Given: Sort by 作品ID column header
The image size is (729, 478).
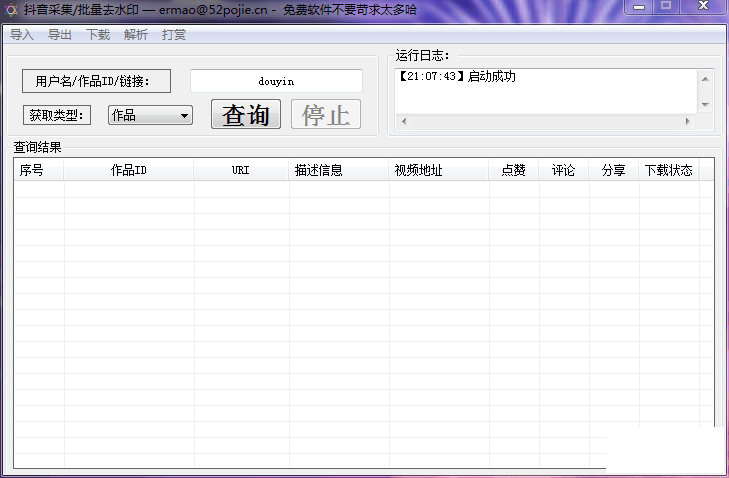Looking at the screenshot, I should [129, 170].
